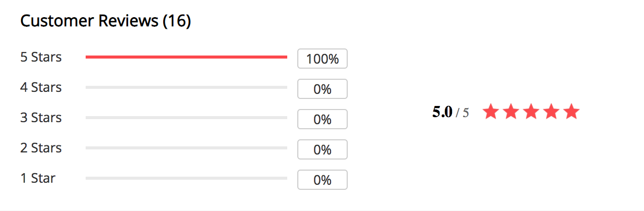Click the fifth red rating star

571,112
